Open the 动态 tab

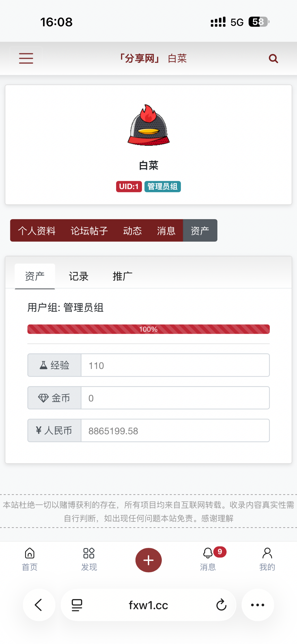(132, 230)
